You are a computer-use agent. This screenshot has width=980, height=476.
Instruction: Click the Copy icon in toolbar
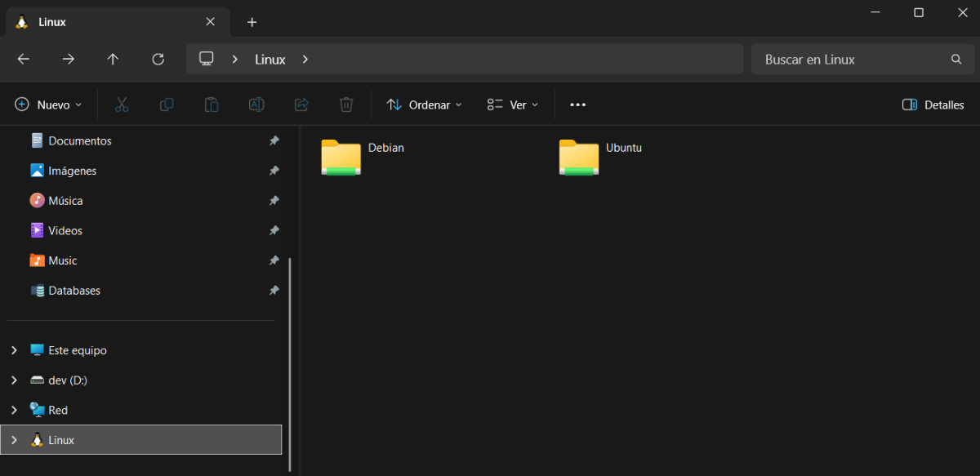[167, 105]
